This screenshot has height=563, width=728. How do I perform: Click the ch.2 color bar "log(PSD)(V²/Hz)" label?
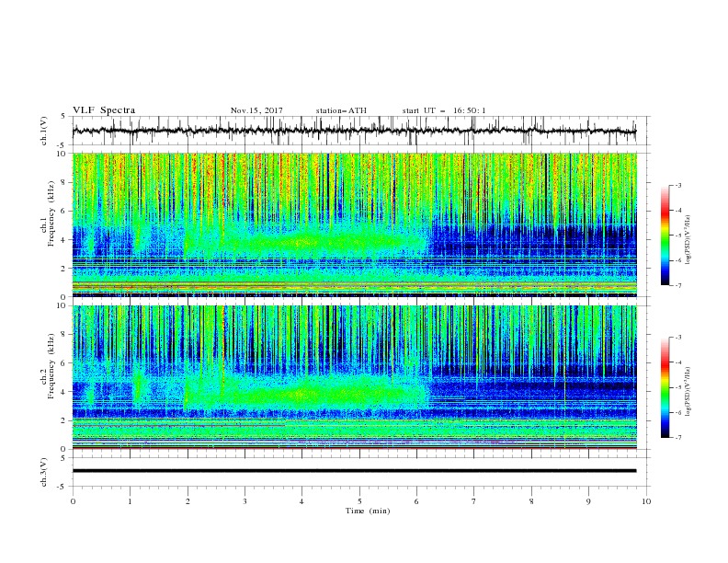pos(688,392)
